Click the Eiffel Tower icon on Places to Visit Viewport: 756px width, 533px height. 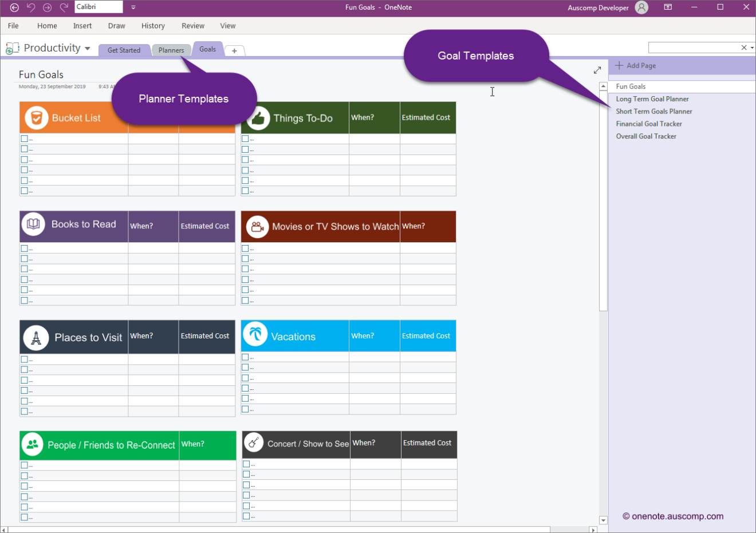[36, 337]
